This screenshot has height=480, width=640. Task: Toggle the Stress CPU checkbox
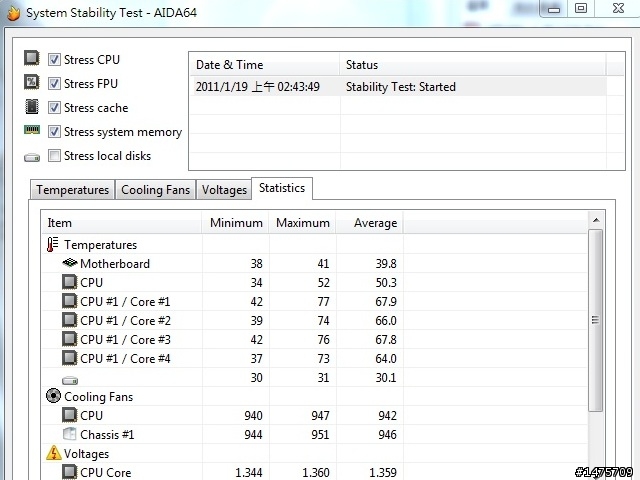[x=54, y=60]
